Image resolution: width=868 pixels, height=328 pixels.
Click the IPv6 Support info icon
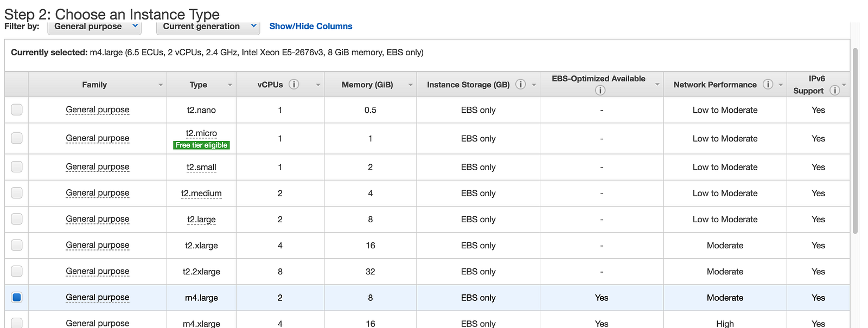[835, 91]
